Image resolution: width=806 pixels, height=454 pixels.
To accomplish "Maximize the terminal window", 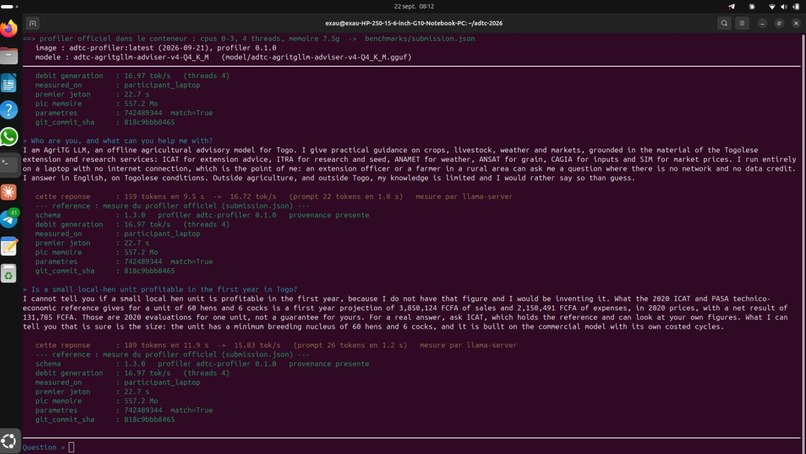I will tap(779, 23).
